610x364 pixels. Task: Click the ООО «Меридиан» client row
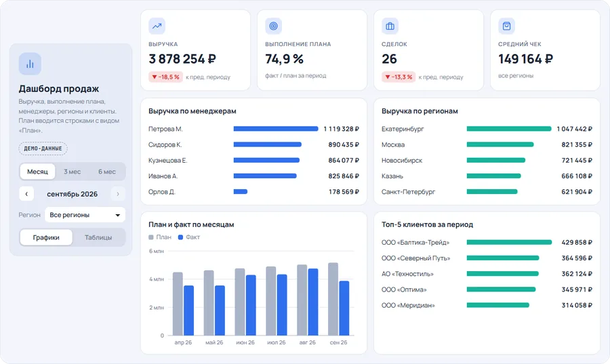pos(487,305)
